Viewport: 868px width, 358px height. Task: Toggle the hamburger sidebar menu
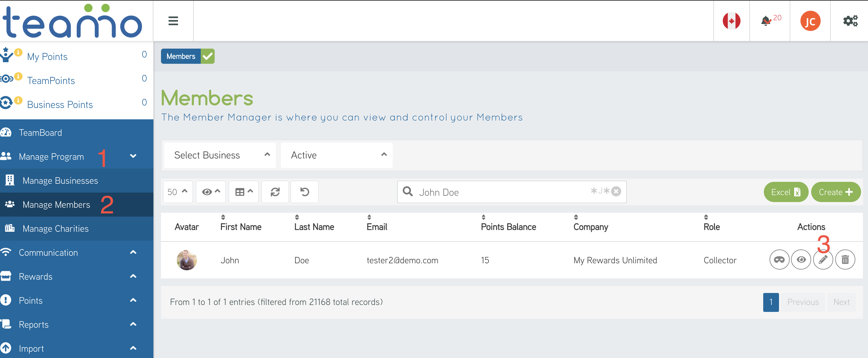click(x=173, y=21)
